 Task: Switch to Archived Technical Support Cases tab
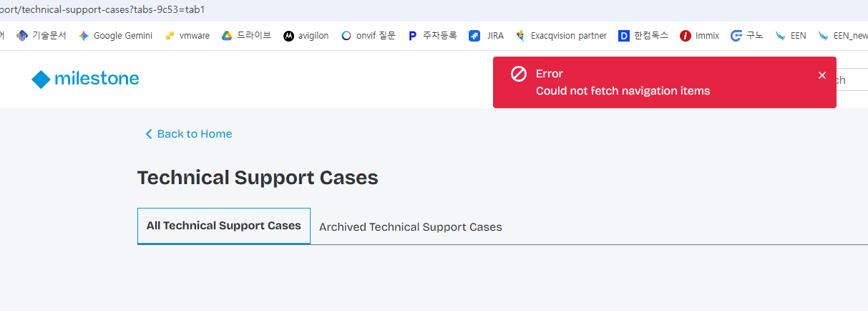(411, 227)
